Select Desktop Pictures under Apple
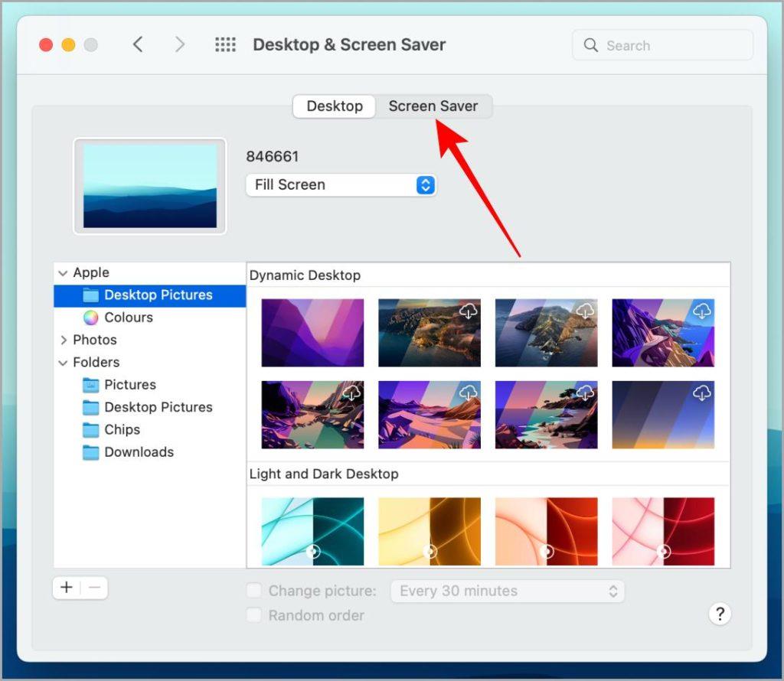Image resolution: width=784 pixels, height=681 pixels. click(x=150, y=295)
